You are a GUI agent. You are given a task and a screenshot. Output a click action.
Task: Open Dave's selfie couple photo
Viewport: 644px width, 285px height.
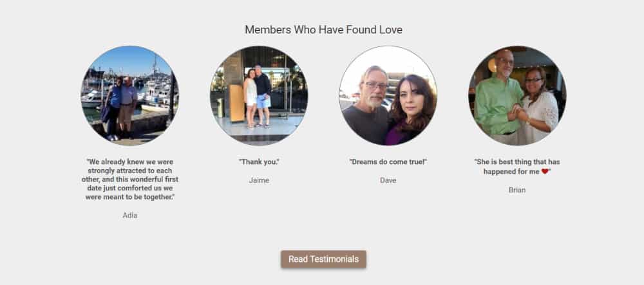pyautogui.click(x=388, y=96)
